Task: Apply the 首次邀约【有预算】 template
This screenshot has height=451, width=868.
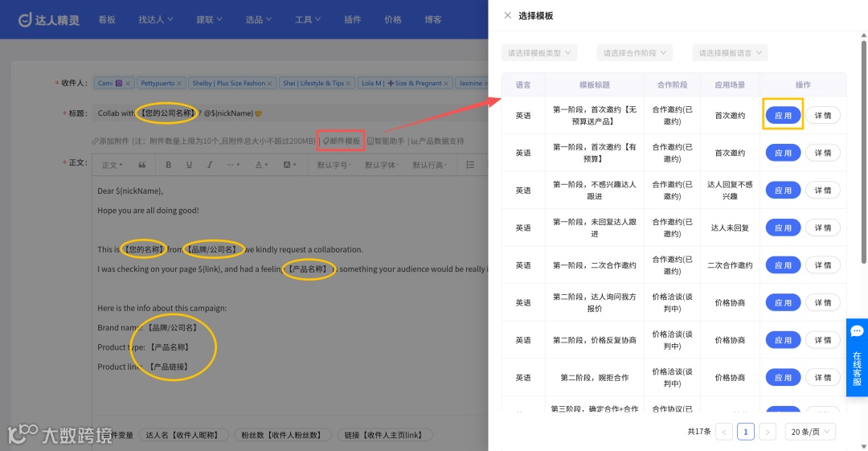Action: (783, 153)
